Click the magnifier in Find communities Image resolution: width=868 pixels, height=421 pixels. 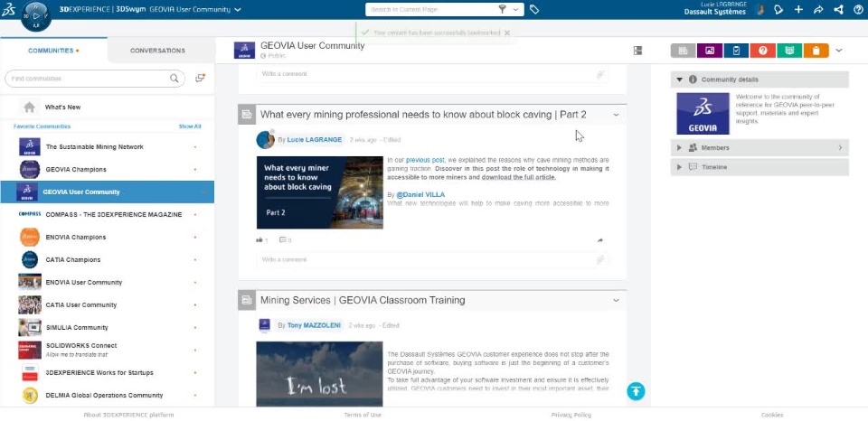coord(174,79)
